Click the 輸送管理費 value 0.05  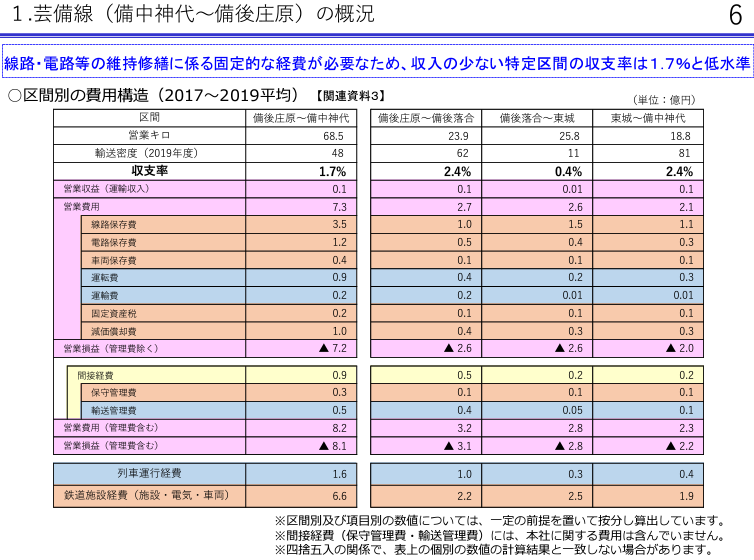(572, 411)
